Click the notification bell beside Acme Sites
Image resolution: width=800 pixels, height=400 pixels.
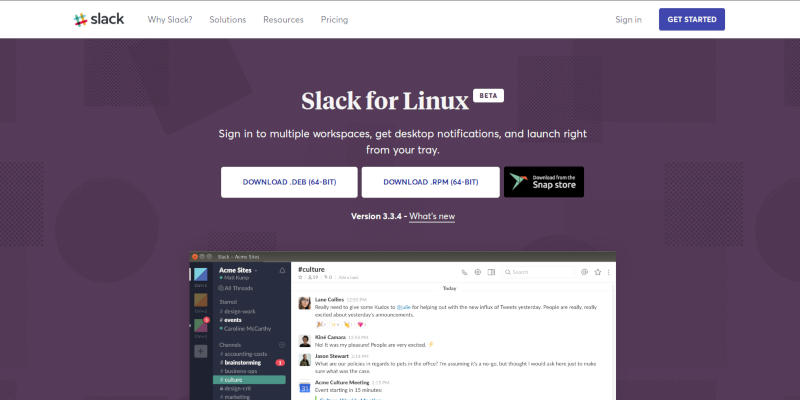pos(282,270)
